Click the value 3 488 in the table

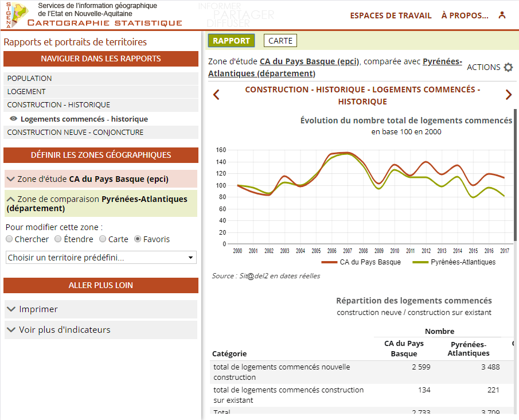[490, 367]
